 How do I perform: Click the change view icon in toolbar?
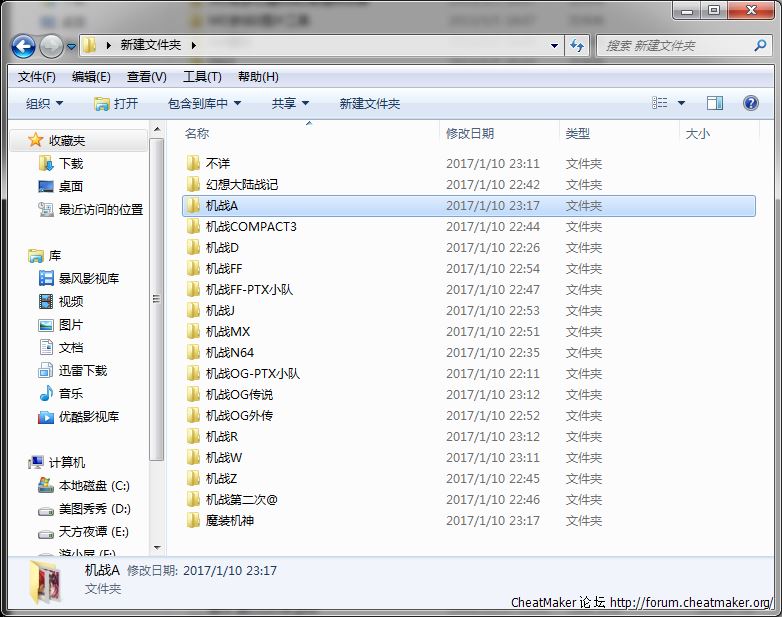pyautogui.click(x=660, y=103)
